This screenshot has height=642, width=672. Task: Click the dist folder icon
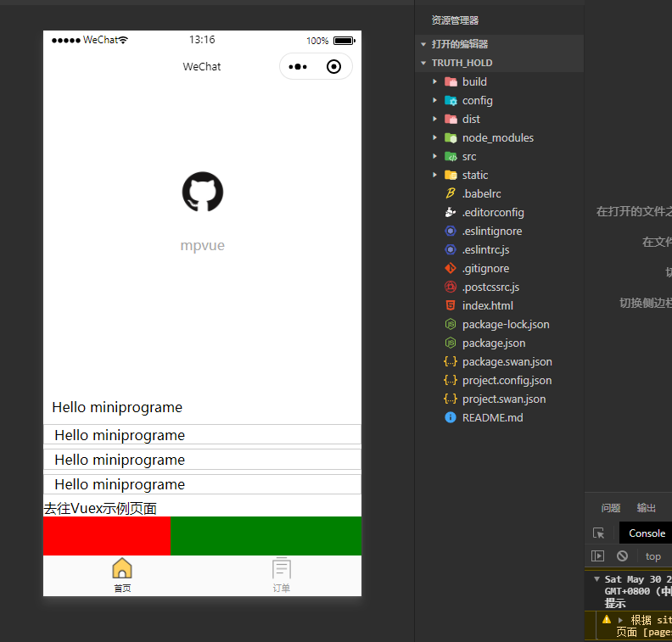click(x=451, y=119)
